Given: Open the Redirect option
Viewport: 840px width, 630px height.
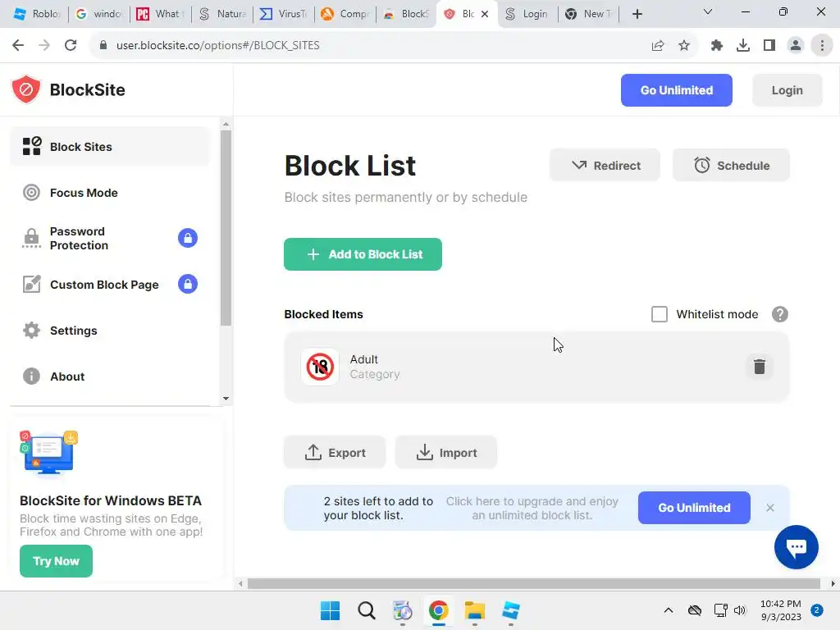Looking at the screenshot, I should click(x=605, y=165).
